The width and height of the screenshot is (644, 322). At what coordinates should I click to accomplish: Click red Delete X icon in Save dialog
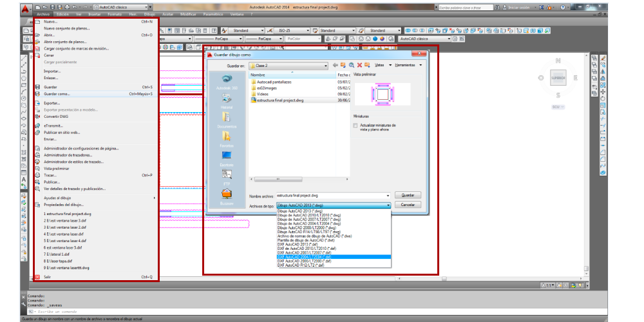pyautogui.click(x=359, y=65)
